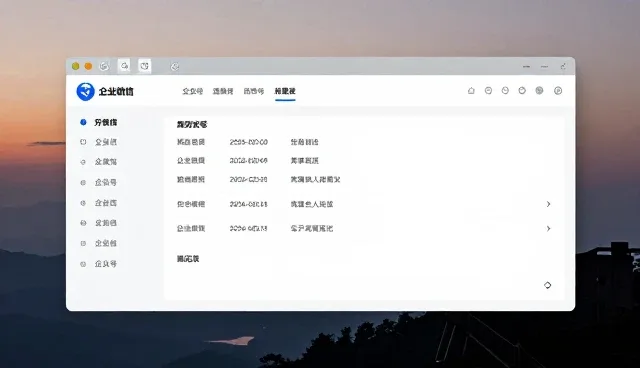Open the third item in the left sidebar
The width and height of the screenshot is (640, 368).
click(99, 162)
